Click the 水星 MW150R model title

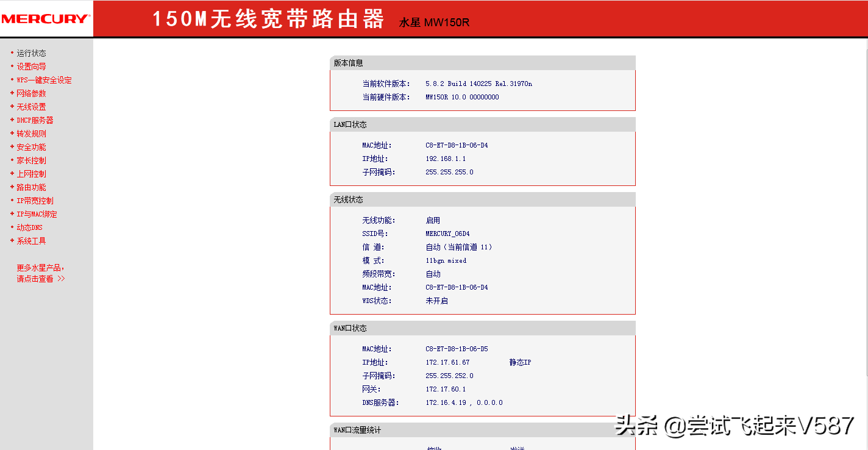[x=434, y=23]
